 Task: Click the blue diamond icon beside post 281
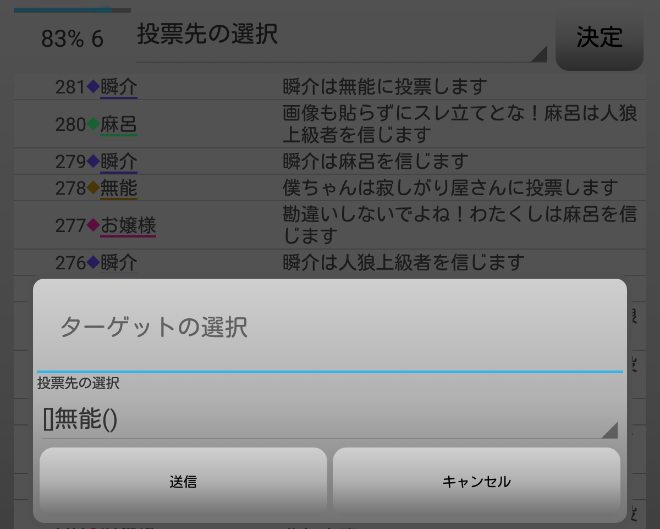tap(93, 87)
